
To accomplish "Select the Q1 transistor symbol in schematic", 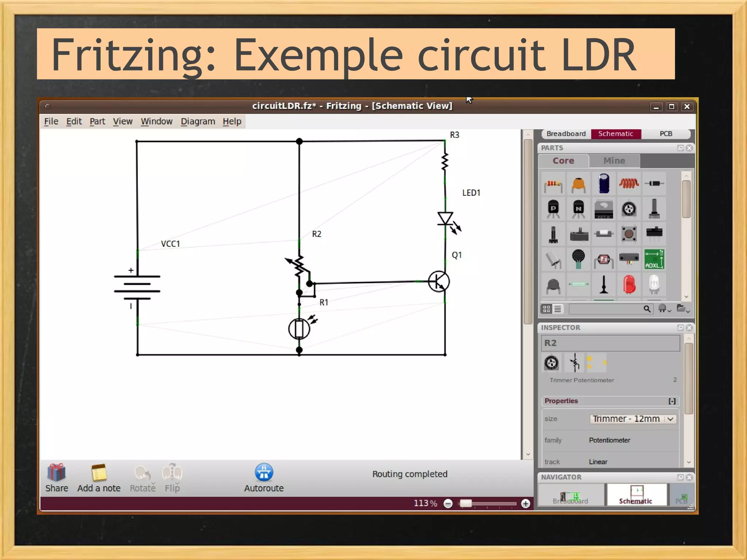I will tap(439, 281).
